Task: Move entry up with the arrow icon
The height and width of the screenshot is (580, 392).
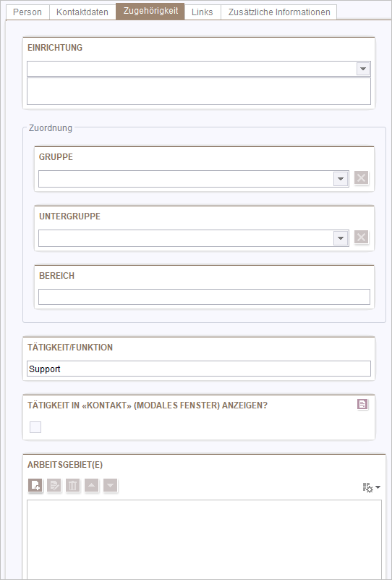Action: coord(92,485)
